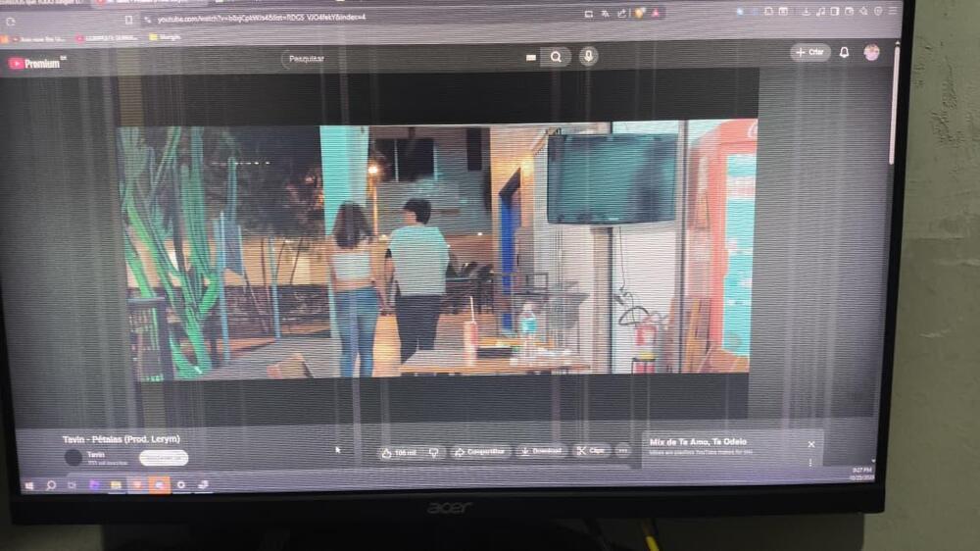Start voice search with the microphone
Viewport: 980px width, 551px height.
(588, 56)
